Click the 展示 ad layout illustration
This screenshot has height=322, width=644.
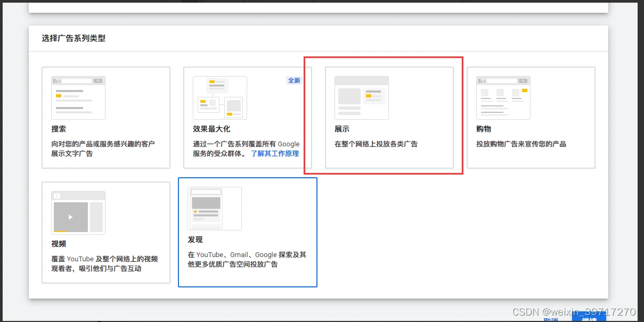(362, 98)
